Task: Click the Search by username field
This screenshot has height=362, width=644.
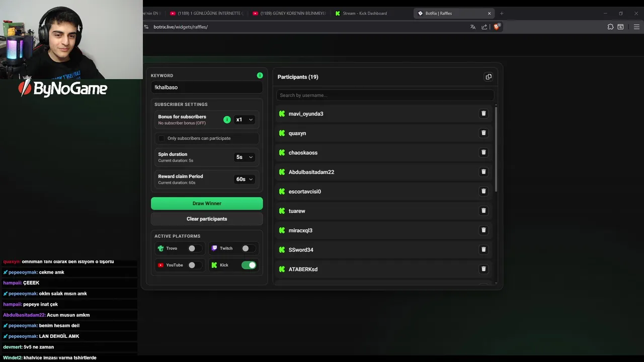Action: (385, 95)
